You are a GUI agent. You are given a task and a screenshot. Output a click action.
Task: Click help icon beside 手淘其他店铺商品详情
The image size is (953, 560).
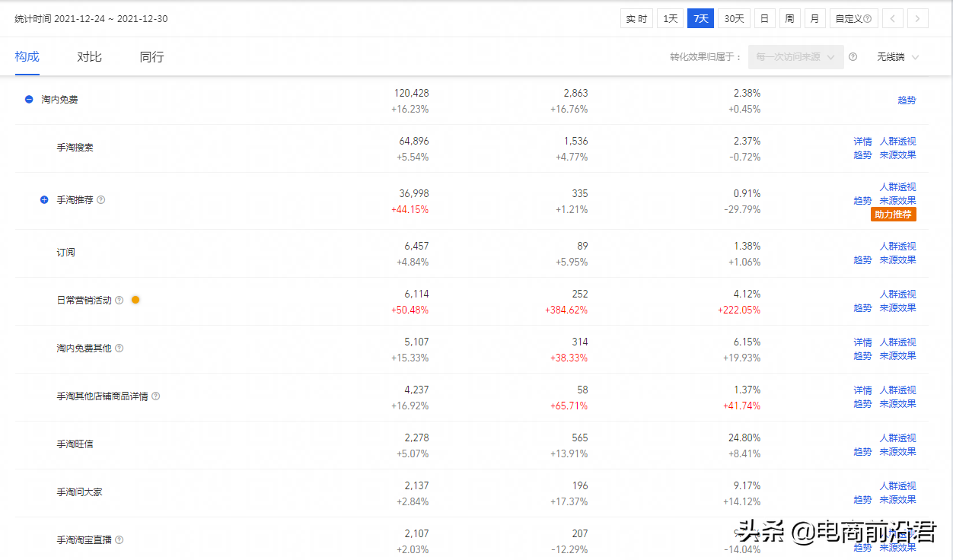tap(155, 396)
